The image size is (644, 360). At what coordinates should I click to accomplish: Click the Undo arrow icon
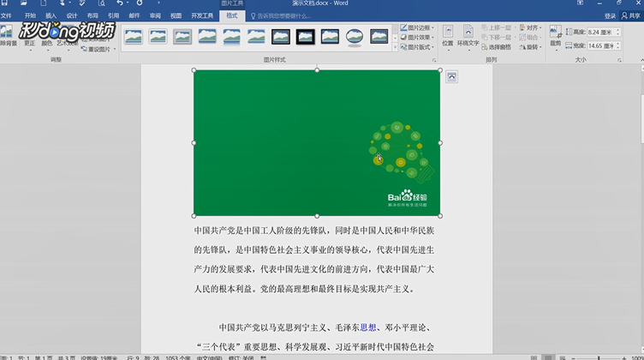120,3
